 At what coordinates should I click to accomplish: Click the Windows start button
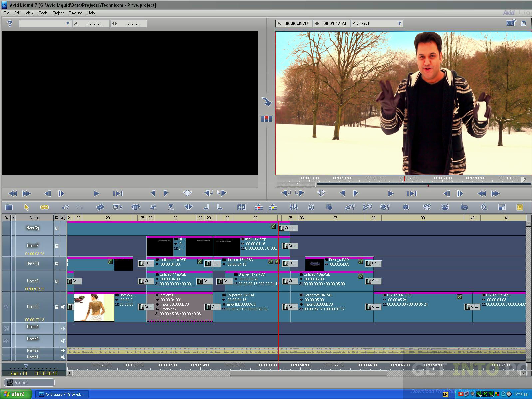tap(16, 394)
